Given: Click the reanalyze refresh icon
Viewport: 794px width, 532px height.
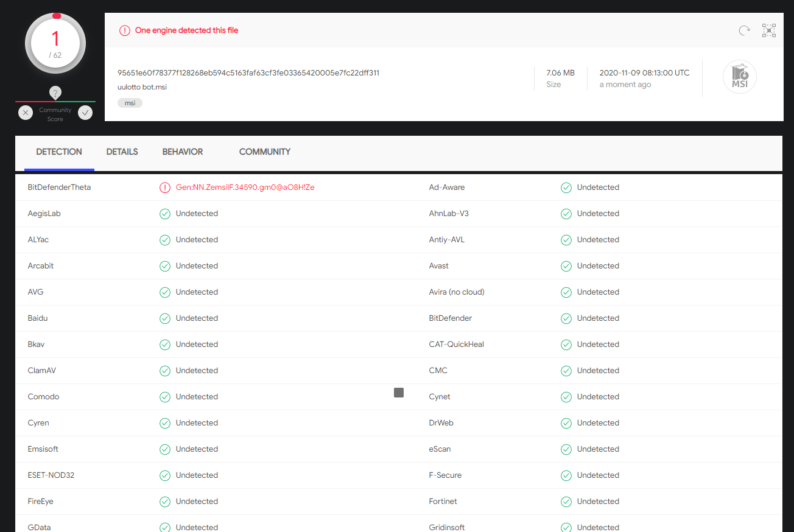Looking at the screenshot, I should point(744,30).
